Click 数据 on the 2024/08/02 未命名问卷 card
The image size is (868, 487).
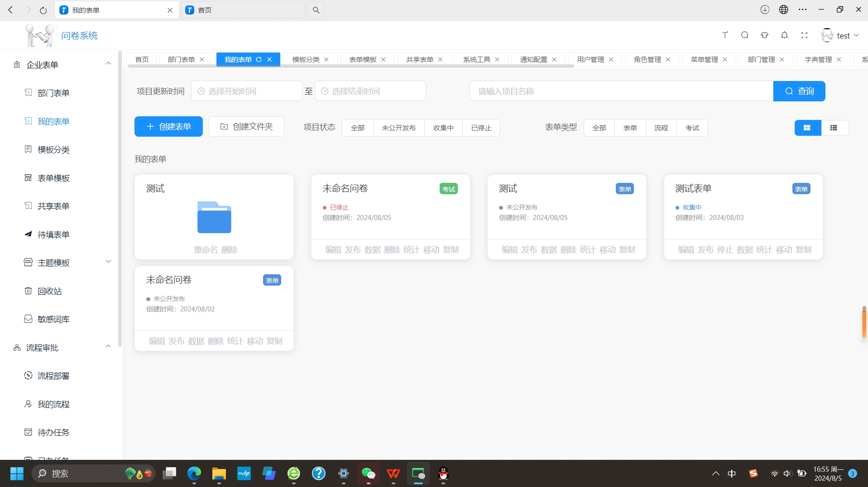click(196, 341)
